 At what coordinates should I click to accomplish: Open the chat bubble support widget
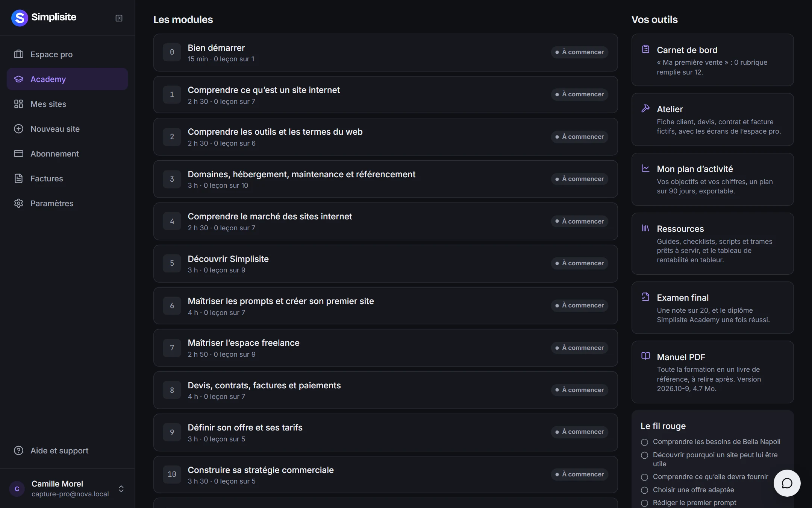point(787,483)
